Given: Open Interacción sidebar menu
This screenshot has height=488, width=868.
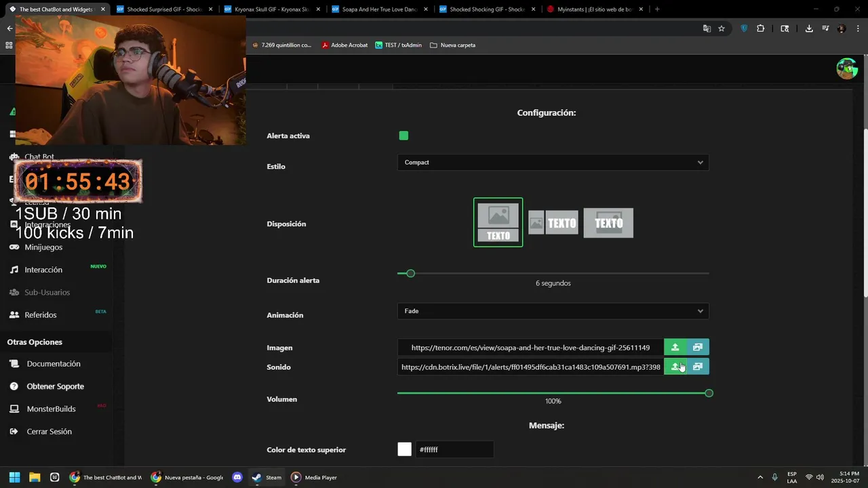Looking at the screenshot, I should click(43, 270).
